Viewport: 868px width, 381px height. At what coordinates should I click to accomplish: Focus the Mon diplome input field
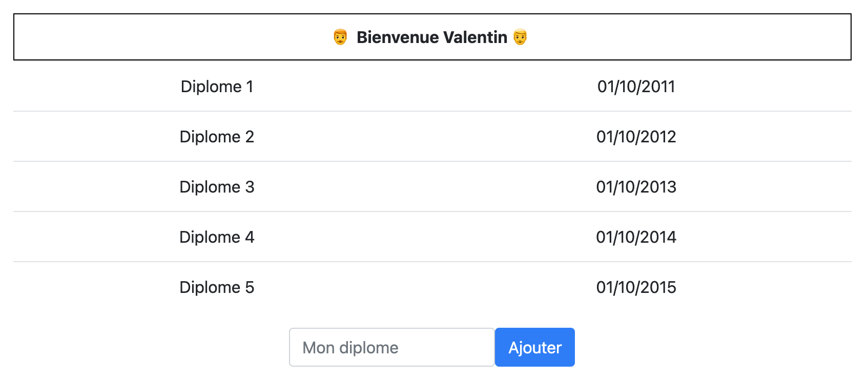pos(391,348)
